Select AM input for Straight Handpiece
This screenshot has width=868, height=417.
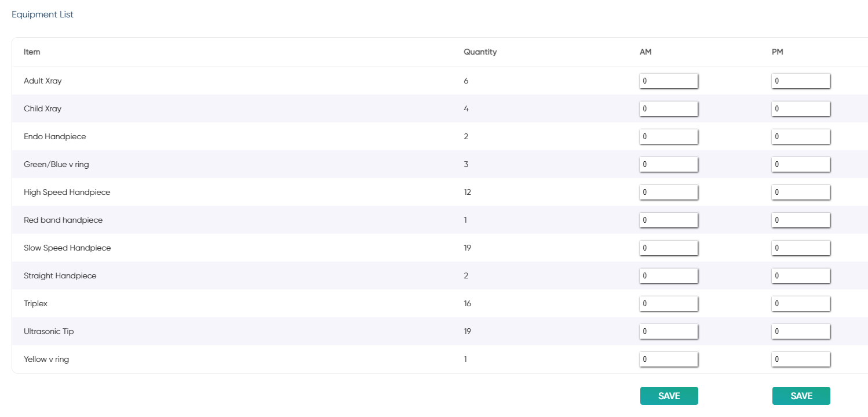coord(669,276)
